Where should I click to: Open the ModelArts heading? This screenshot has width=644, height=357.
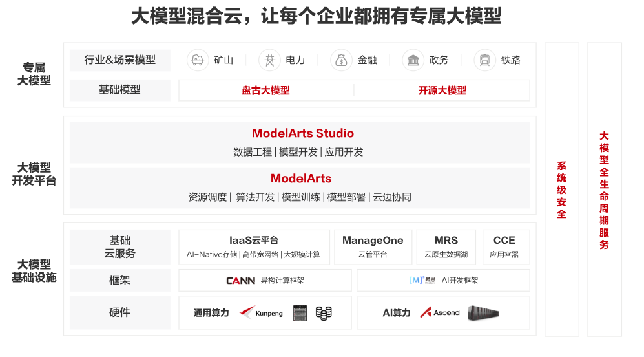tap(301, 178)
